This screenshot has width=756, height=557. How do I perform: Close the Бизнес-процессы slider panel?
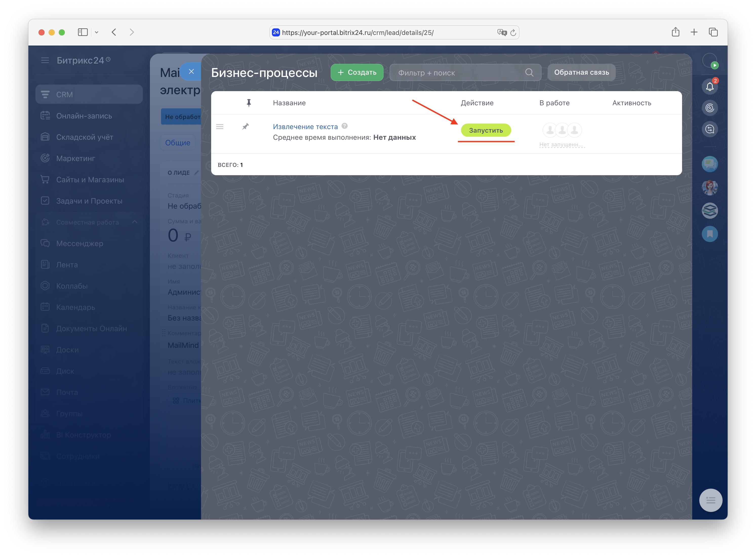(x=191, y=71)
